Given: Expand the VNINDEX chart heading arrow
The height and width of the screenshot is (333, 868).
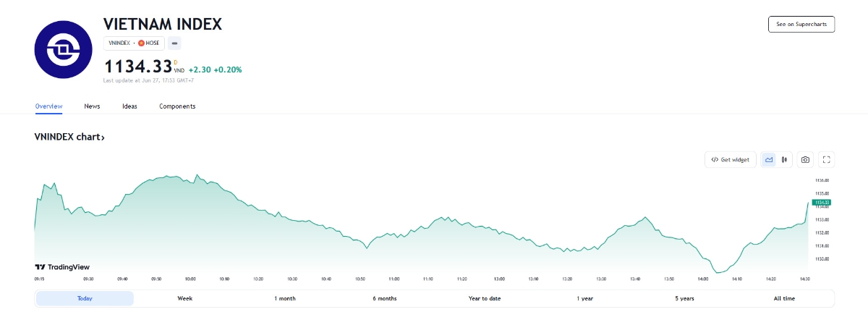Looking at the screenshot, I should [x=103, y=138].
